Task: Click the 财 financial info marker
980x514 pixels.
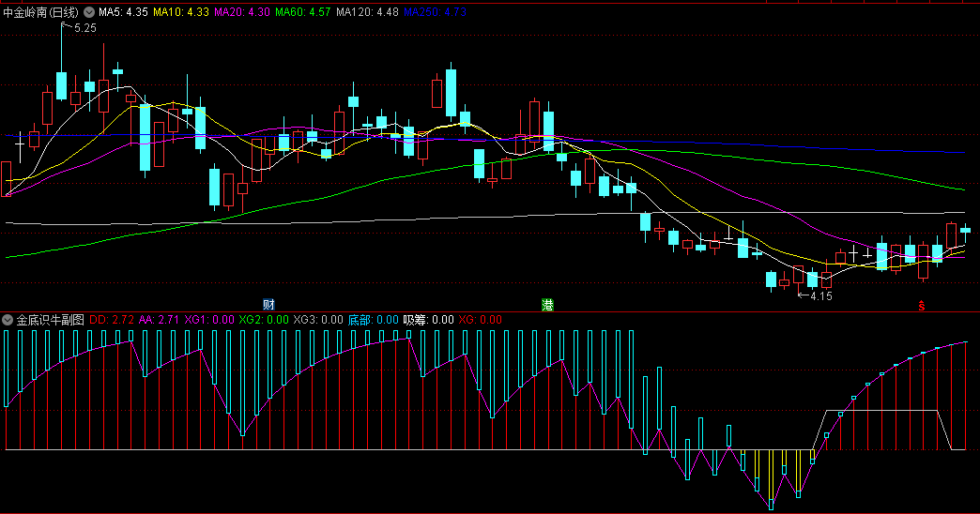Action: point(268,305)
